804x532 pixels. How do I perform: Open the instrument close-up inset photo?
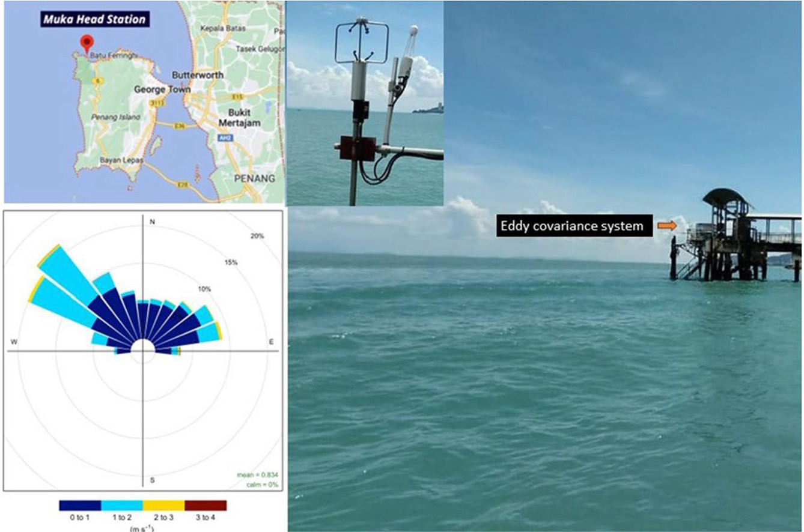365,103
